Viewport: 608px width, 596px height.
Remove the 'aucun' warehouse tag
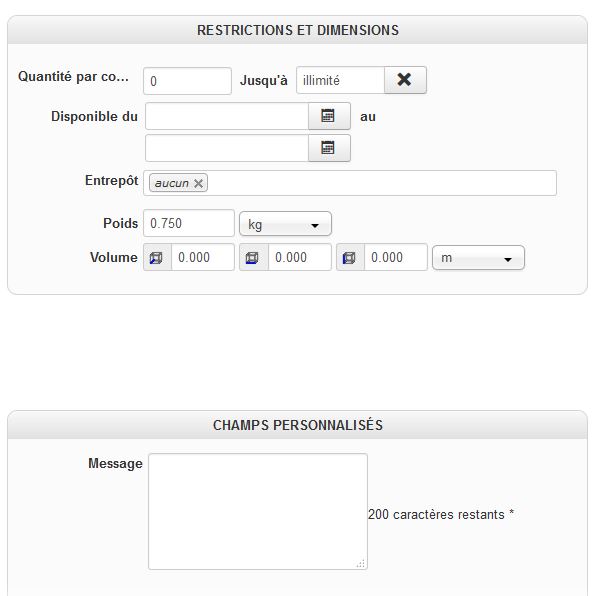point(198,183)
